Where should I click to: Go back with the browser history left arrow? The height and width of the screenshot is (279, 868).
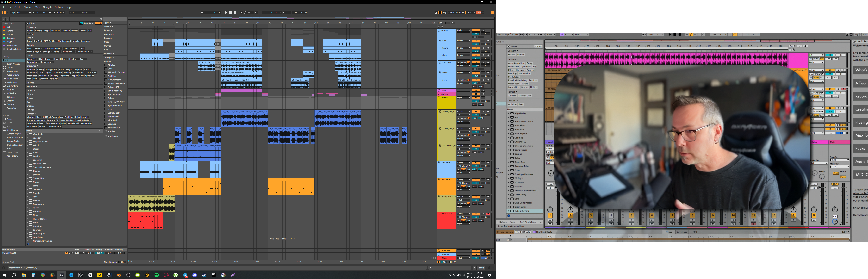pyautogui.click(x=3, y=19)
